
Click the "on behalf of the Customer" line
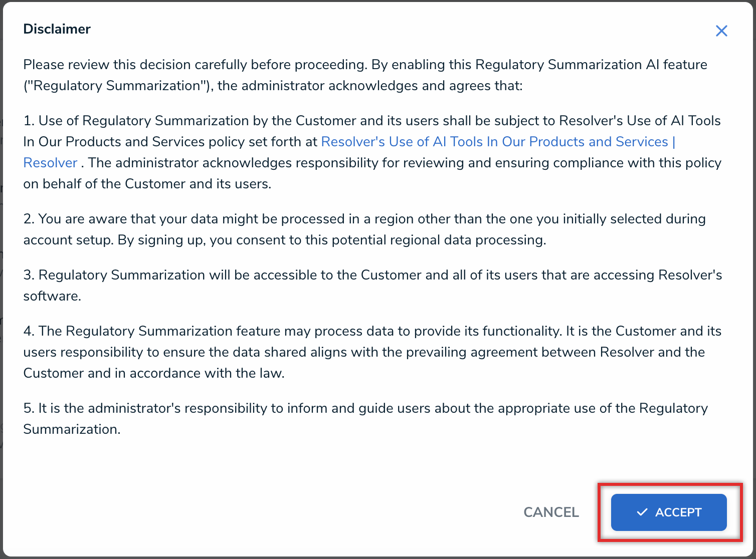tap(147, 184)
